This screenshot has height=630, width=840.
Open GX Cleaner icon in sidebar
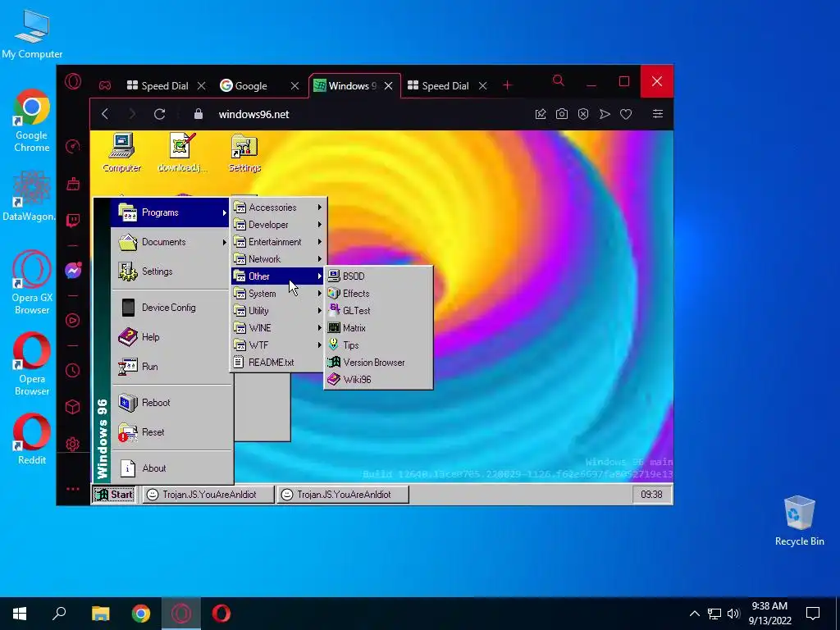point(73,184)
